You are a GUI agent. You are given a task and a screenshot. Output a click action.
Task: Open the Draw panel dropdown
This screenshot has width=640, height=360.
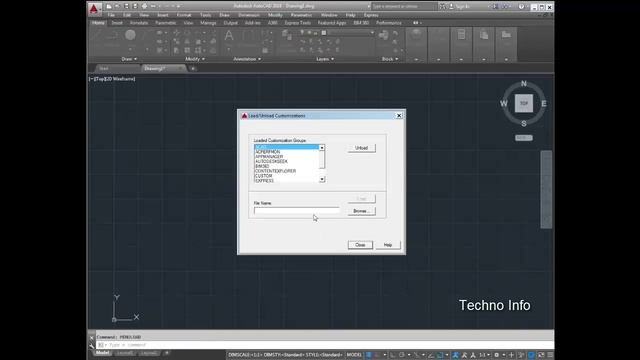(x=129, y=59)
